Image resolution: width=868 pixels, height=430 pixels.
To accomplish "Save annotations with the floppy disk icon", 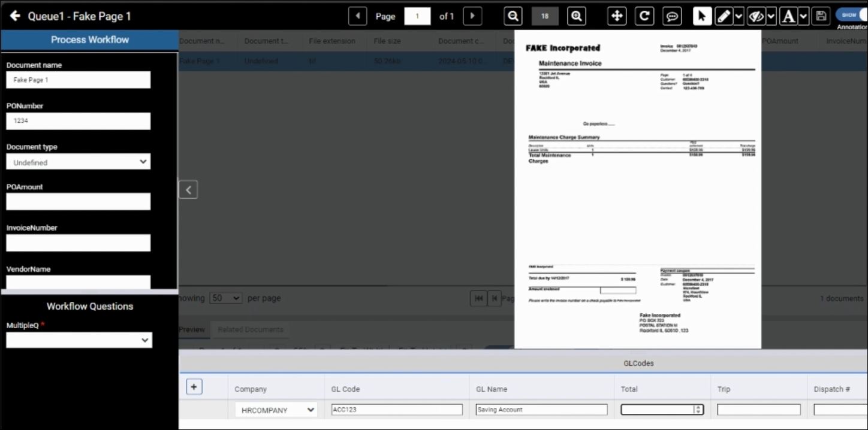I will (x=821, y=16).
